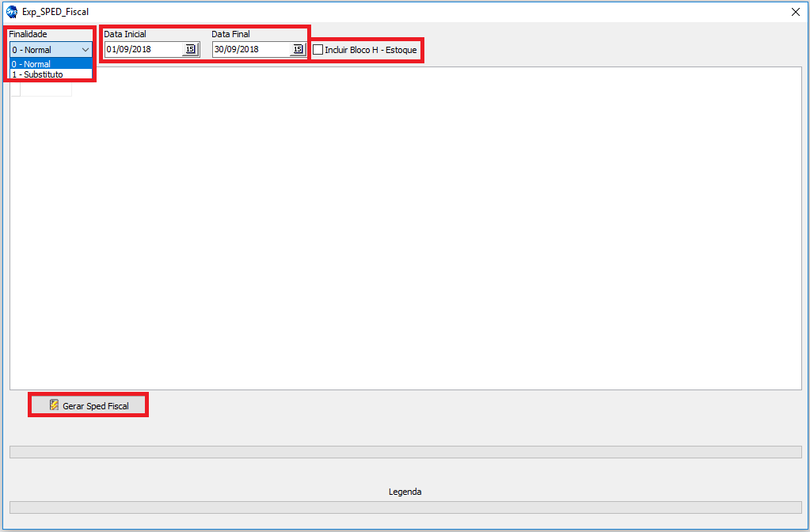Select the grid's top-left header cell
Screen dimensions: 810x532
[15, 89]
